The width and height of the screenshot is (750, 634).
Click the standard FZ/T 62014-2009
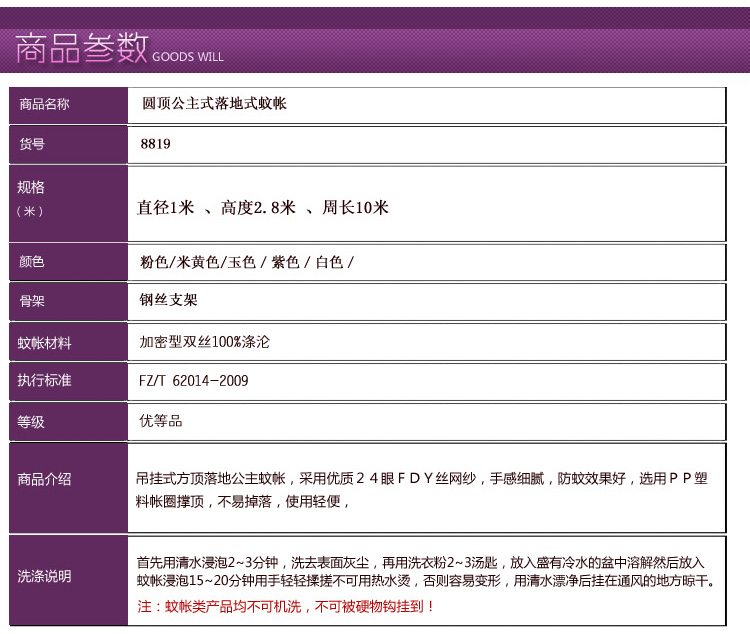click(x=194, y=381)
